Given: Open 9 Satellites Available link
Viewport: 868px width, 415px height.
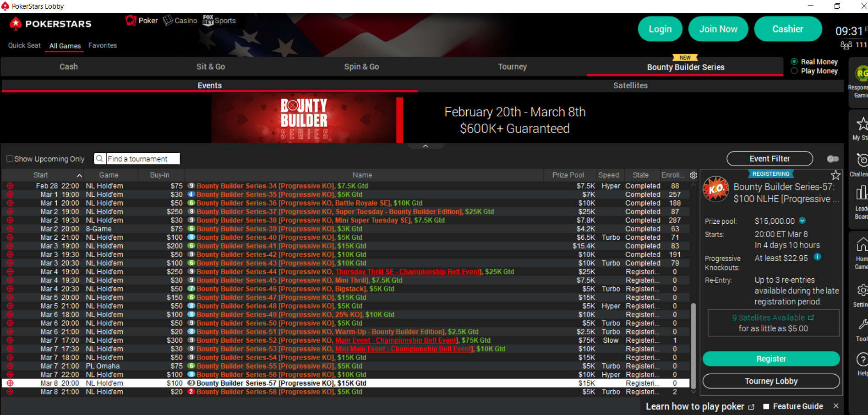Looking at the screenshot, I should tap(773, 318).
